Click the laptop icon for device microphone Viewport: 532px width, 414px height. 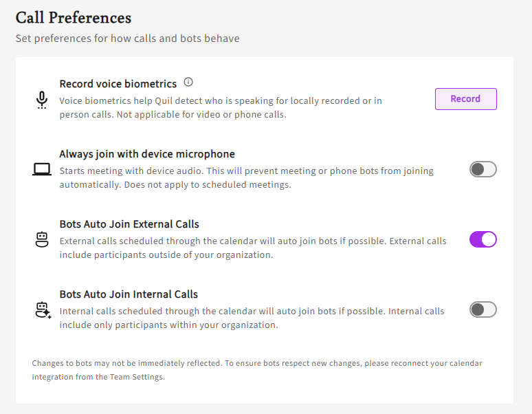click(42, 169)
